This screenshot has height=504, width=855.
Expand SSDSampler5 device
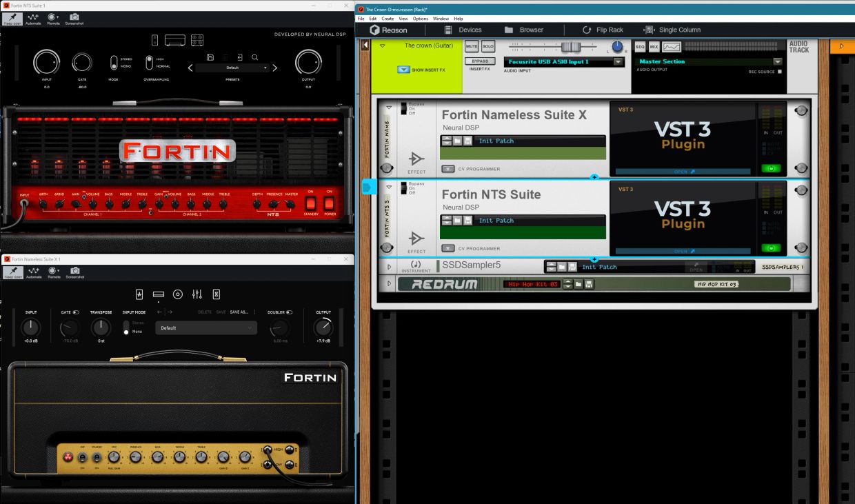(389, 266)
